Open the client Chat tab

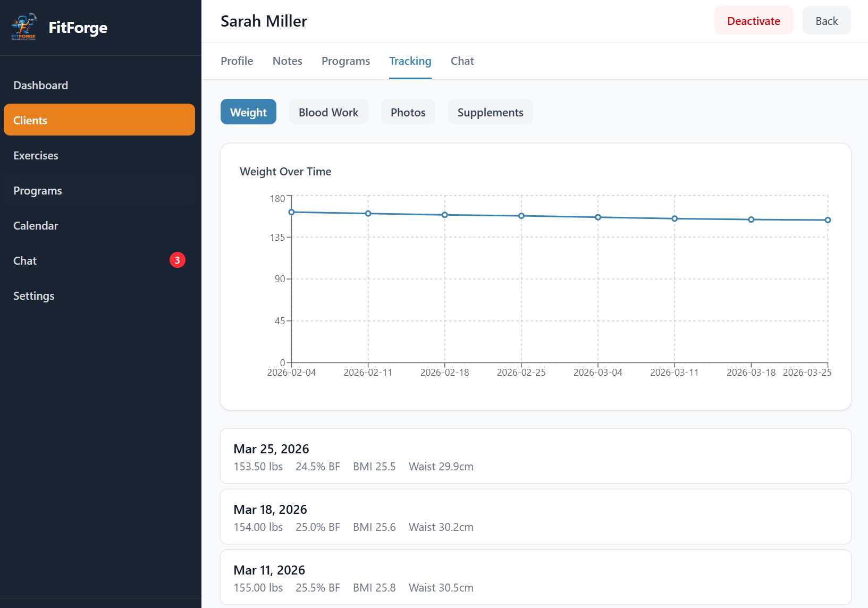tap(462, 61)
